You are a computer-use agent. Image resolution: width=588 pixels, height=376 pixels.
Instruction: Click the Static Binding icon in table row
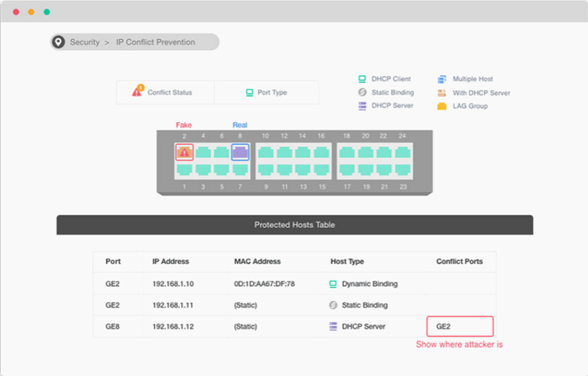[333, 305]
